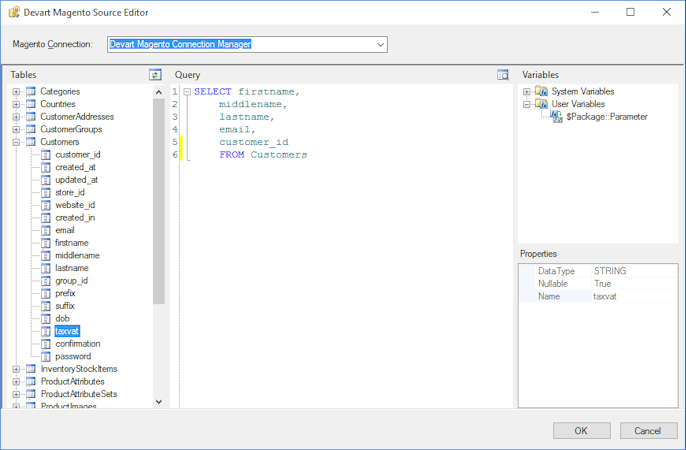Image resolution: width=686 pixels, height=450 pixels.
Task: Open the Magento Connection dropdown
Action: click(x=381, y=44)
